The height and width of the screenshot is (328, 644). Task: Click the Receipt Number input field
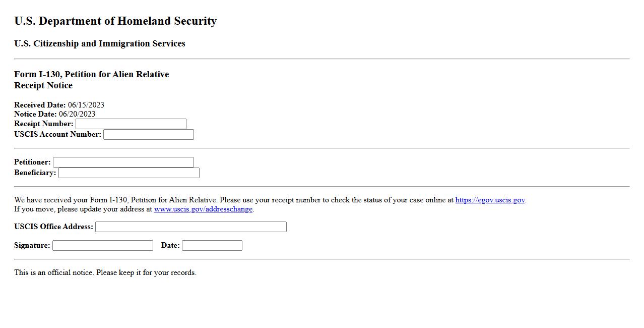pyautogui.click(x=131, y=124)
